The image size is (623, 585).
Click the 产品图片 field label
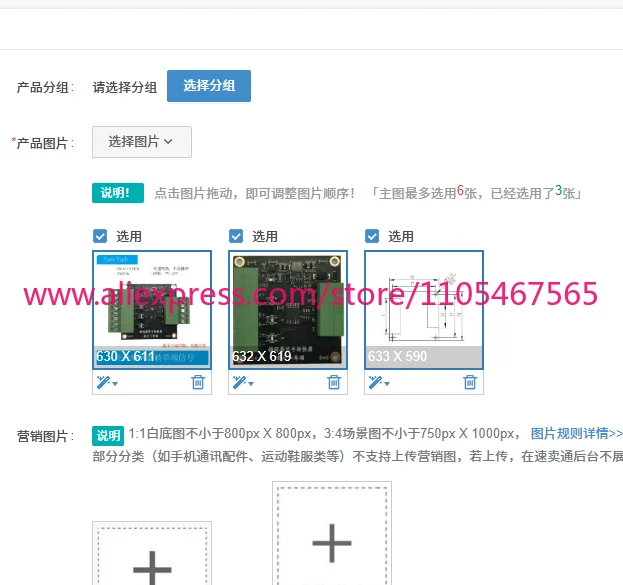click(x=43, y=143)
